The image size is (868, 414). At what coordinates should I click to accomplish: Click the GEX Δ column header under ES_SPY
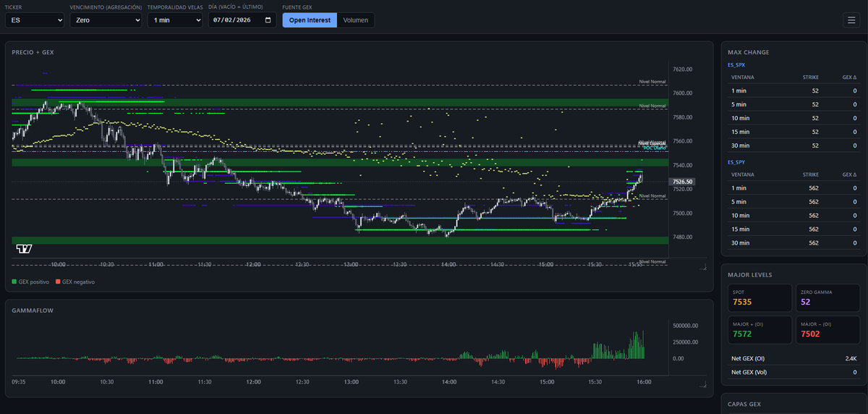tap(849, 174)
